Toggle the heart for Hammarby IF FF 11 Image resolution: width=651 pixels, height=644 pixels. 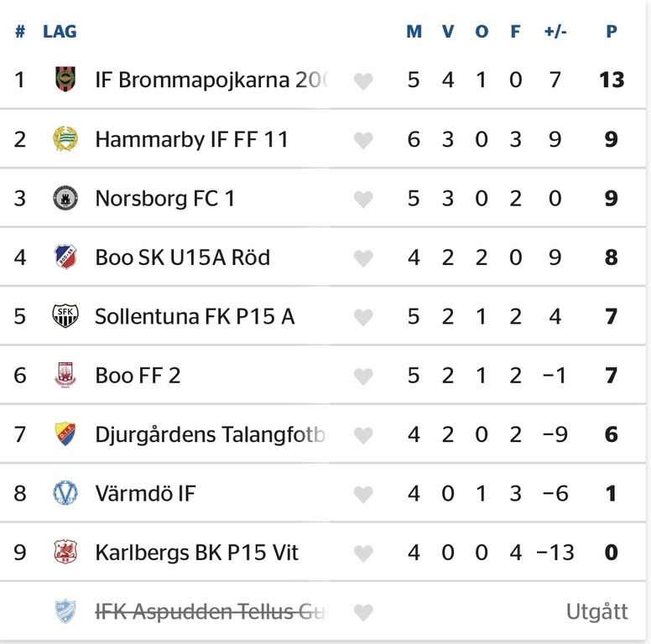click(x=362, y=140)
